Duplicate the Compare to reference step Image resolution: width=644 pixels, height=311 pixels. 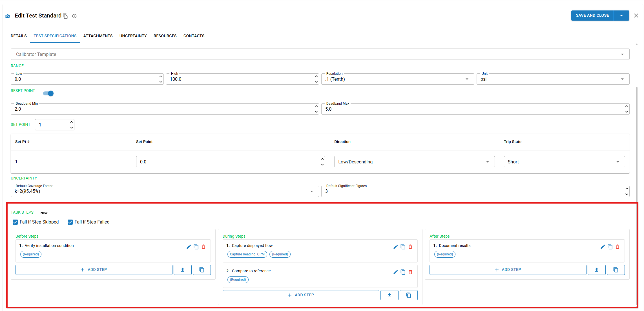403,272
